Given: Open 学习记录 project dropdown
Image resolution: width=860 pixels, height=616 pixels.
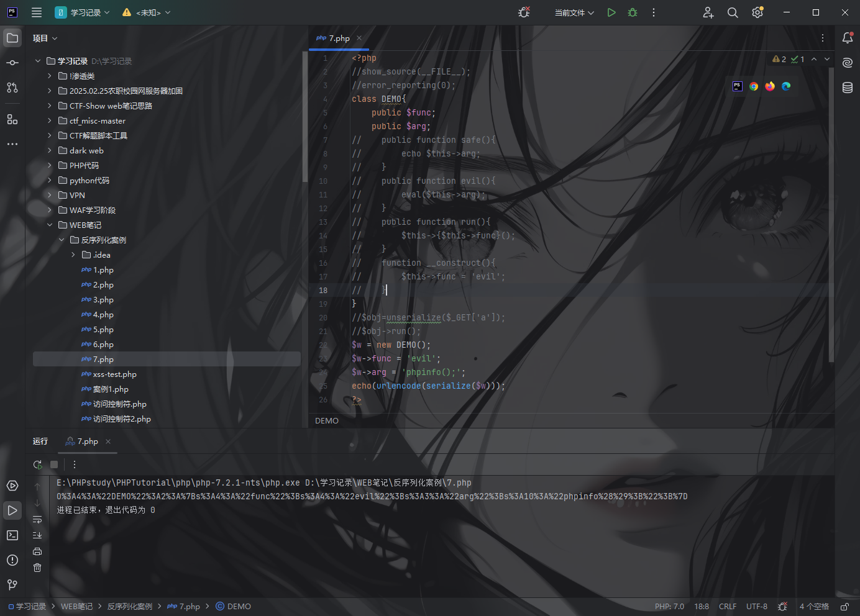Looking at the screenshot, I should pos(83,12).
